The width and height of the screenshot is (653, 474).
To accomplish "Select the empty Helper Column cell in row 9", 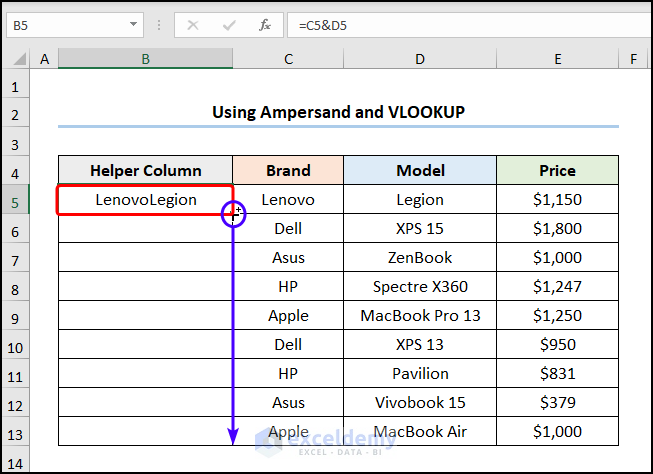I will pyautogui.click(x=145, y=315).
